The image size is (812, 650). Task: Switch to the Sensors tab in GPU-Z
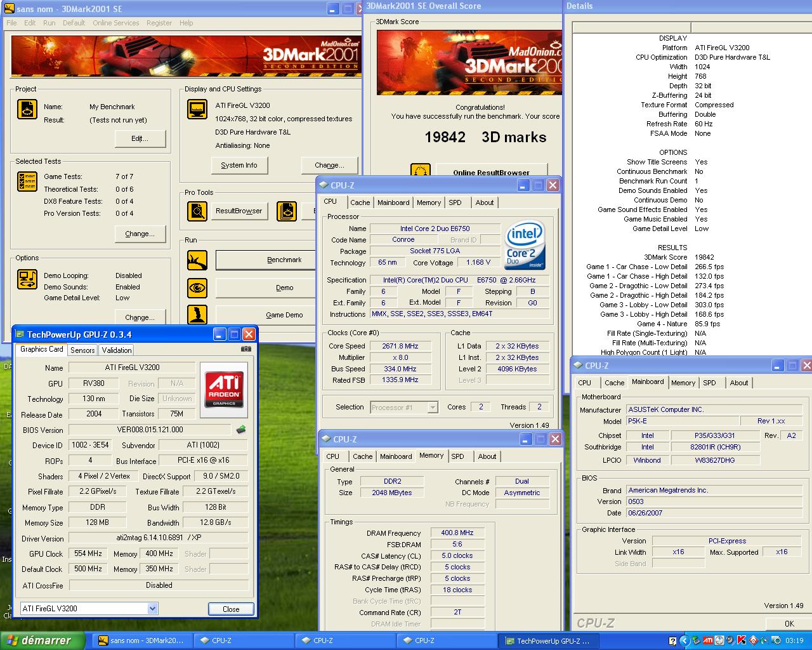82,350
